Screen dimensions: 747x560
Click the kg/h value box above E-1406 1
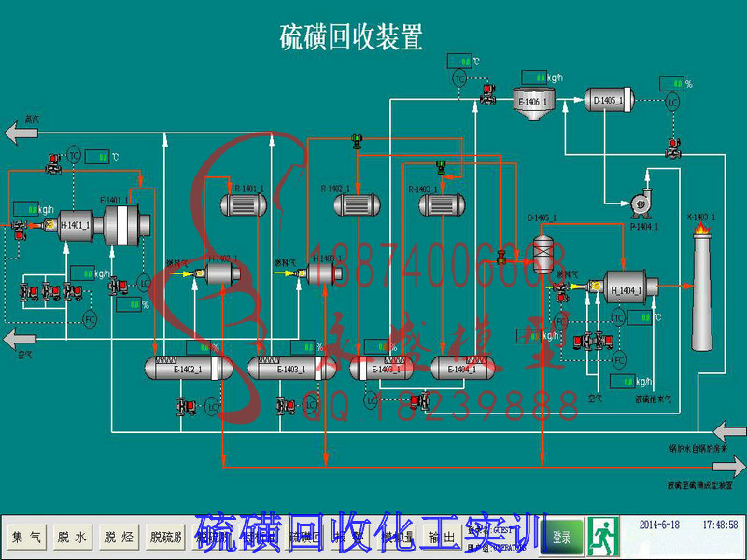pyautogui.click(x=534, y=77)
